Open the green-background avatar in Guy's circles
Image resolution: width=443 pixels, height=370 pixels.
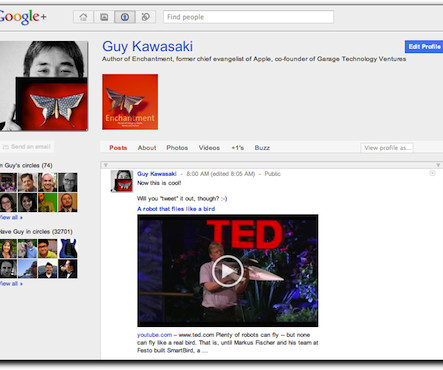[x=47, y=202]
